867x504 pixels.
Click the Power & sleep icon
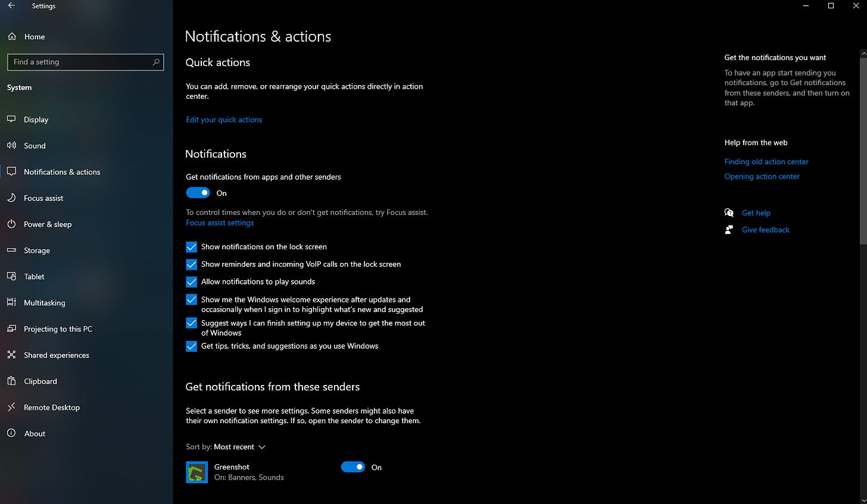point(11,224)
